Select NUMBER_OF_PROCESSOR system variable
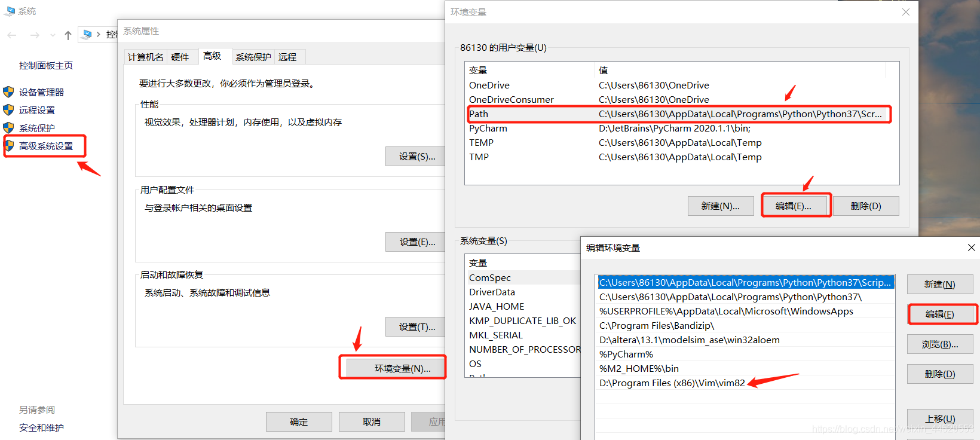980x440 pixels. 523,349
